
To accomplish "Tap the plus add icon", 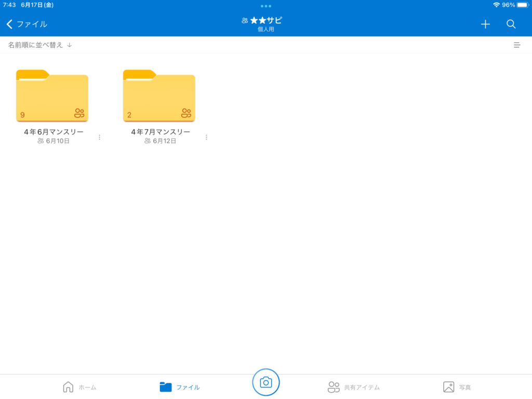I will click(485, 24).
